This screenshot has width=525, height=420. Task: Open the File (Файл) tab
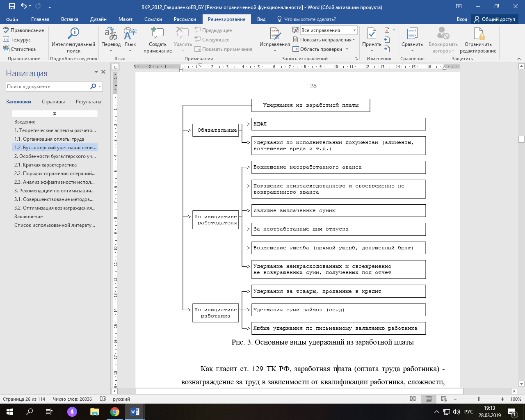coord(12,19)
